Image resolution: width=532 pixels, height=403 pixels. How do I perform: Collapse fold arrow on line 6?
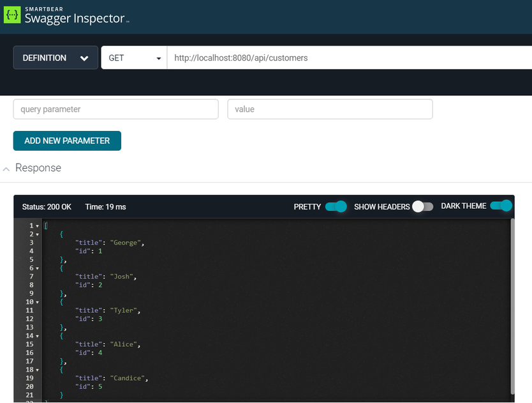37,268
